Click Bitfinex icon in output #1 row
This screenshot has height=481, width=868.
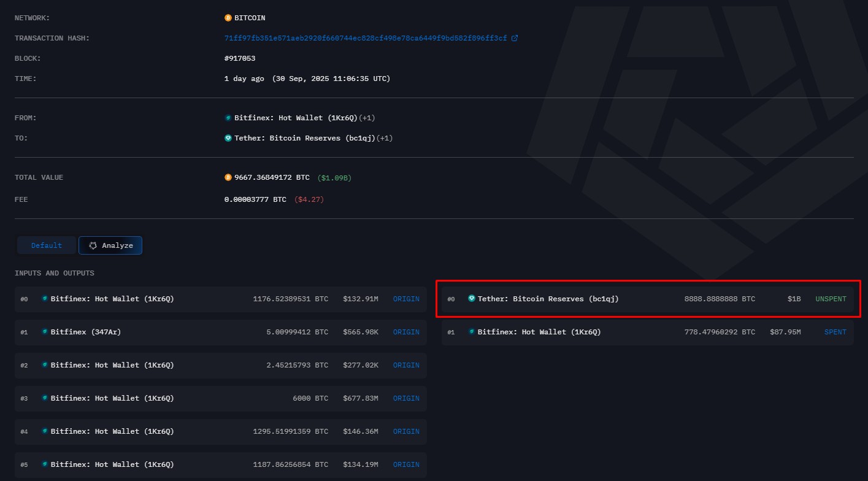pyautogui.click(x=471, y=332)
